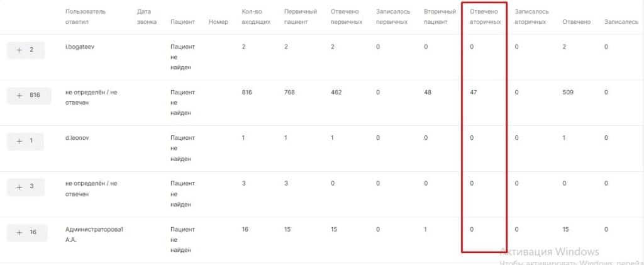Expand the d.leonov group with 1 record
The image size is (644, 265).
coord(26,141)
